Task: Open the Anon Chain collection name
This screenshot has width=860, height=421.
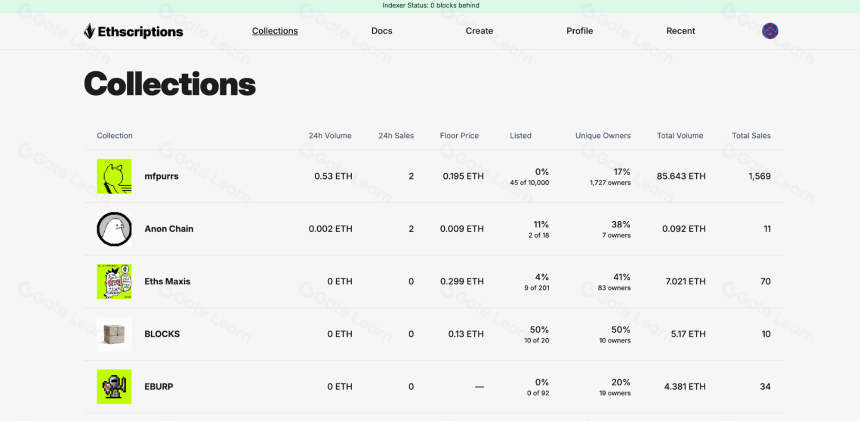Action: (x=169, y=229)
